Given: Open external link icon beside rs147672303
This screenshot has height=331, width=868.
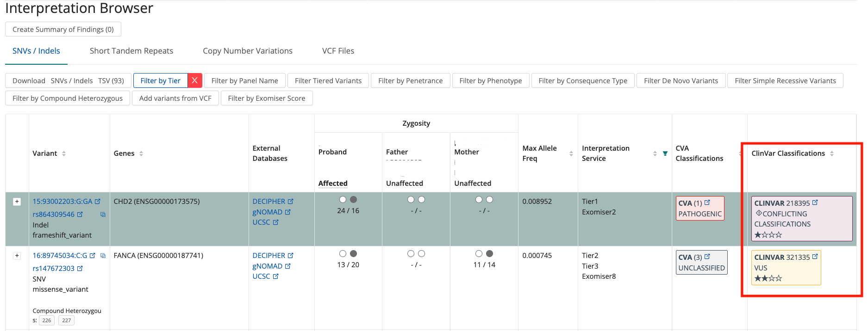Looking at the screenshot, I should pos(80,268).
